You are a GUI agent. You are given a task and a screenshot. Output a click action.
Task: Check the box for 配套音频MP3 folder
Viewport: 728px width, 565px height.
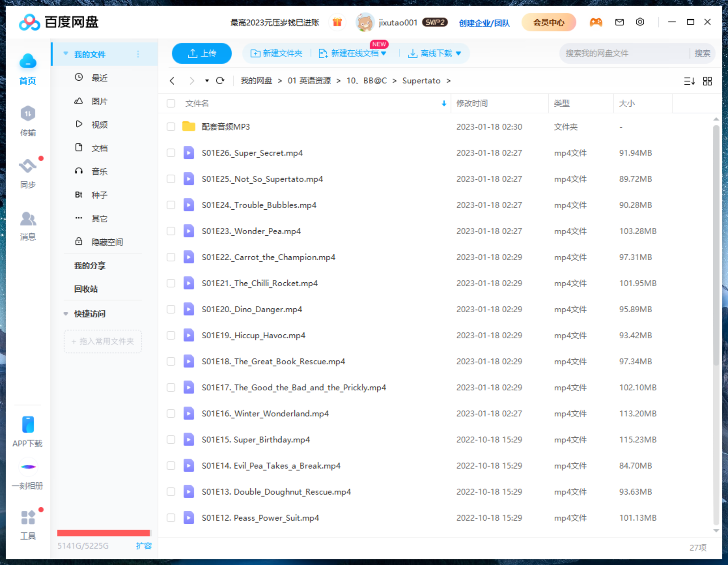(x=171, y=126)
